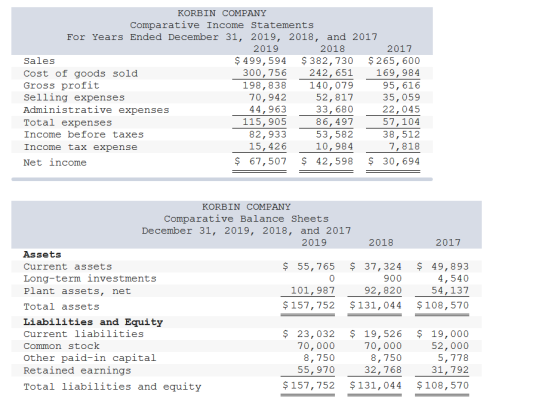Click the 2018 Sales value $382,730
Viewport: 560px width, 401px height.
327,61
